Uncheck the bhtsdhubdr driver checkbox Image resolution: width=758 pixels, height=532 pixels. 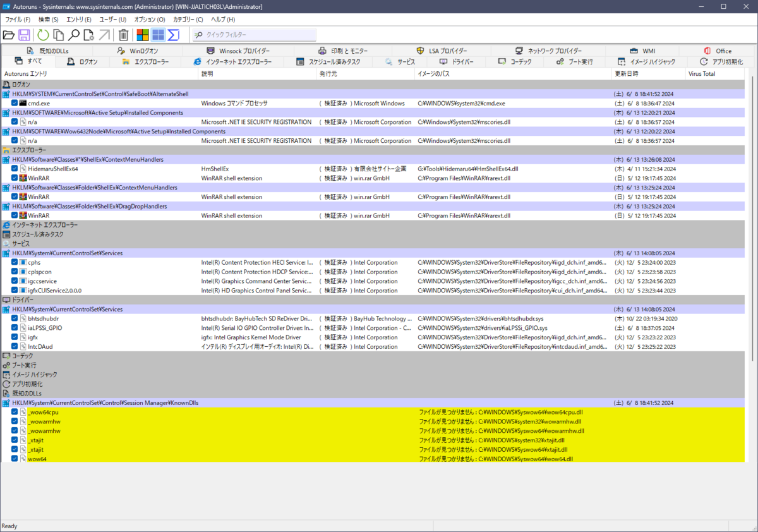15,318
